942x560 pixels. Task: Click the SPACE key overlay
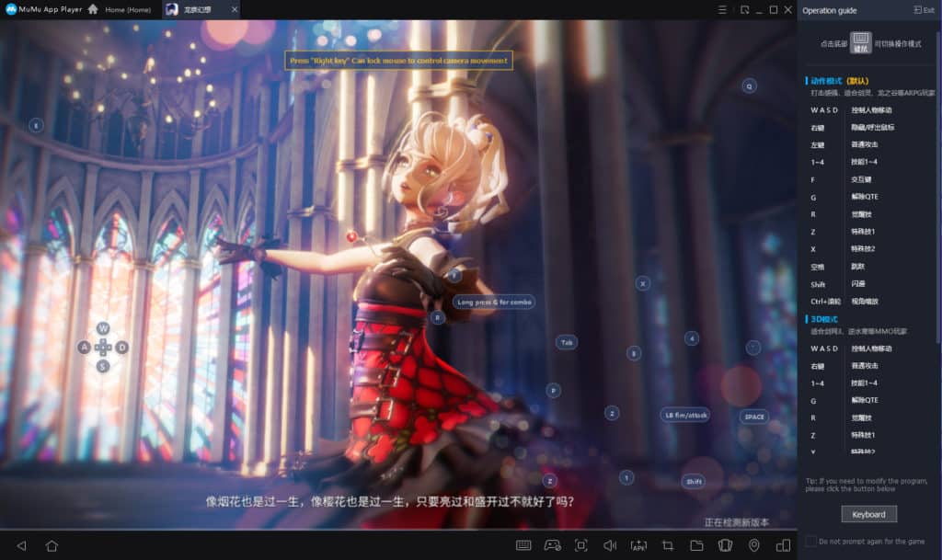[754, 417]
